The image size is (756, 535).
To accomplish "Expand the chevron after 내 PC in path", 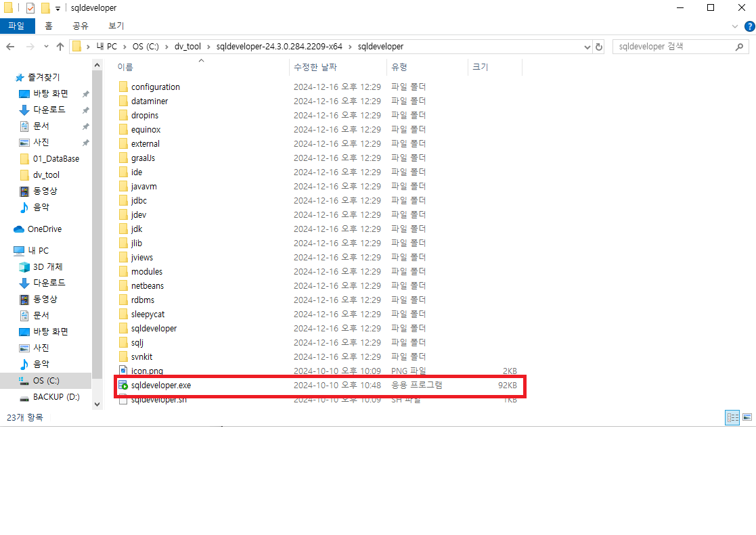I will click(125, 47).
